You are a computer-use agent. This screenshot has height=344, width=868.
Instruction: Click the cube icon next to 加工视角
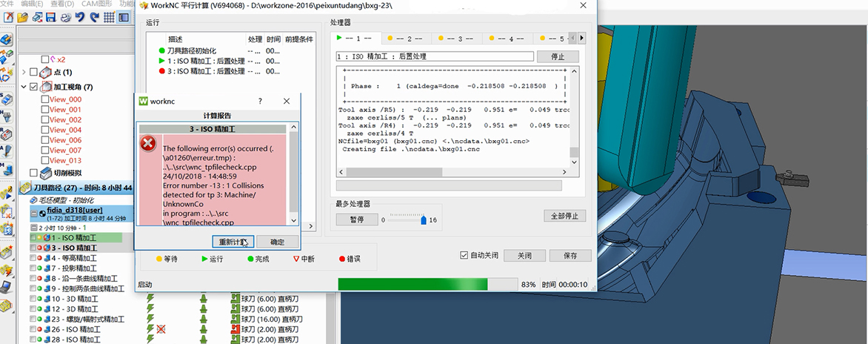pyautogui.click(x=46, y=87)
